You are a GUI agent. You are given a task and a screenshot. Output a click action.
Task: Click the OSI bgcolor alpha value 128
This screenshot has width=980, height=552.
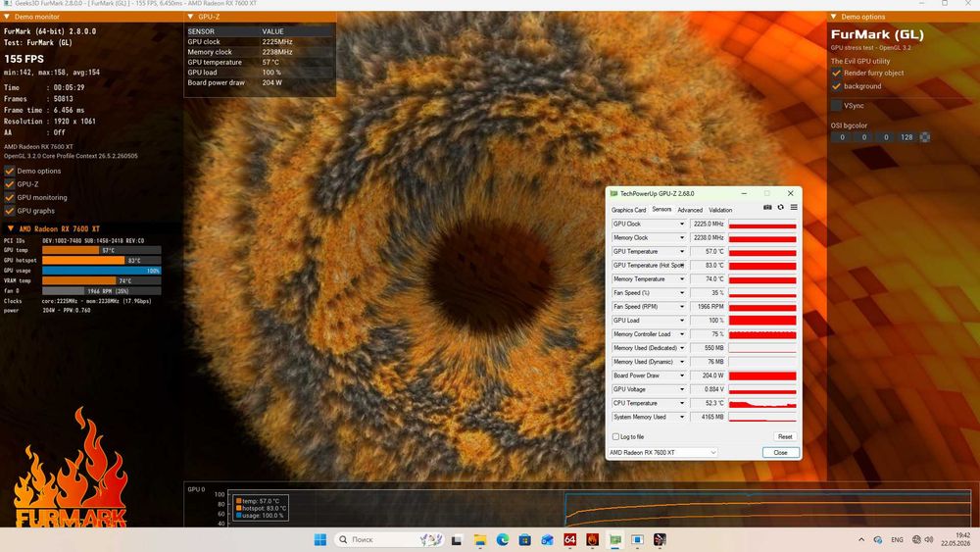tap(906, 137)
